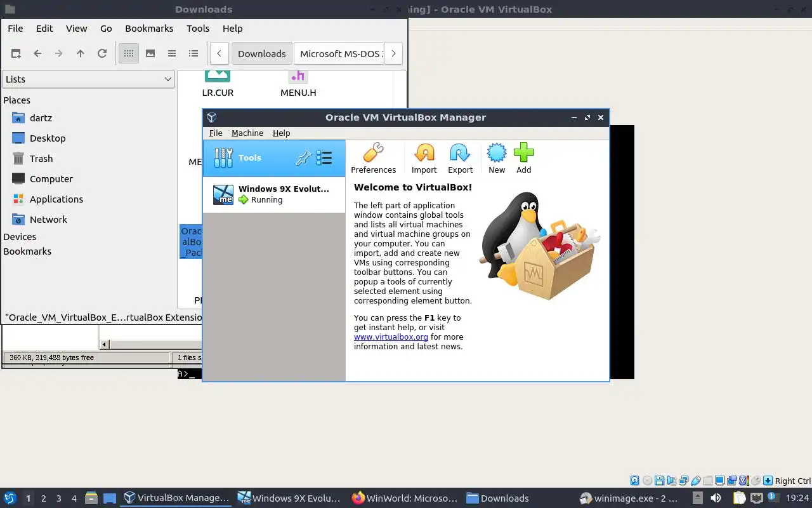This screenshot has height=508, width=812.
Task: Click the Export appliance icon
Action: coord(460,159)
